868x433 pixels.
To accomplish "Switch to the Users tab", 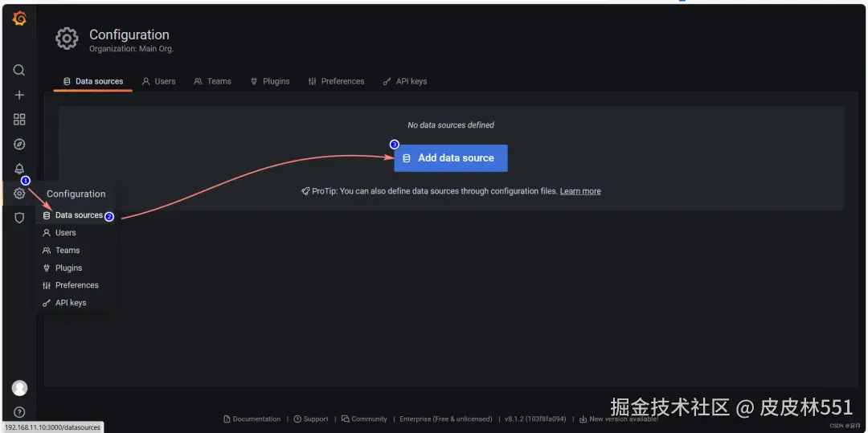I will [159, 81].
